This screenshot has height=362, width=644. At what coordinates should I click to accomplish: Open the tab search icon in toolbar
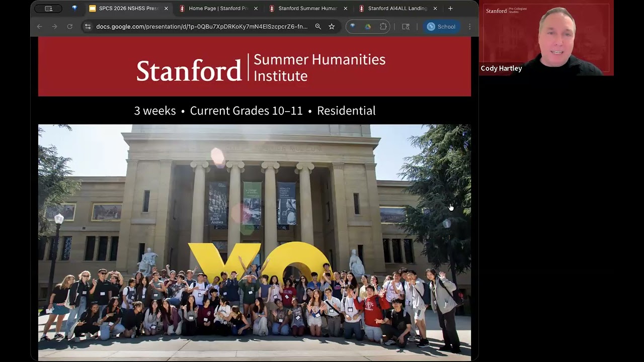click(x=406, y=27)
